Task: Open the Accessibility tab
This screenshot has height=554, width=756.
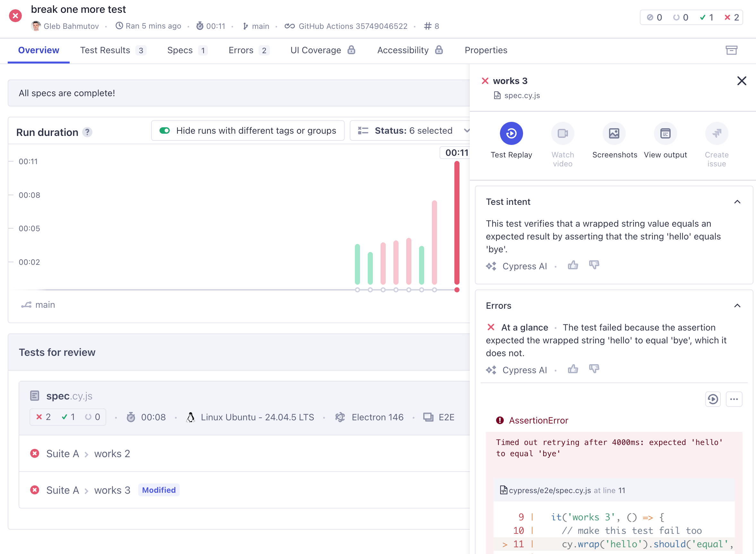Action: (x=410, y=50)
